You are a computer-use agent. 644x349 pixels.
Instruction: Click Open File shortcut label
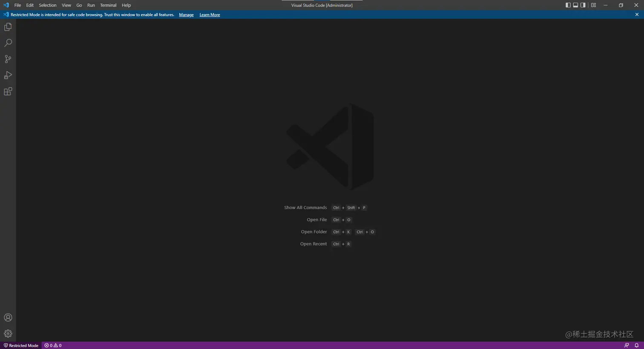pyautogui.click(x=317, y=220)
